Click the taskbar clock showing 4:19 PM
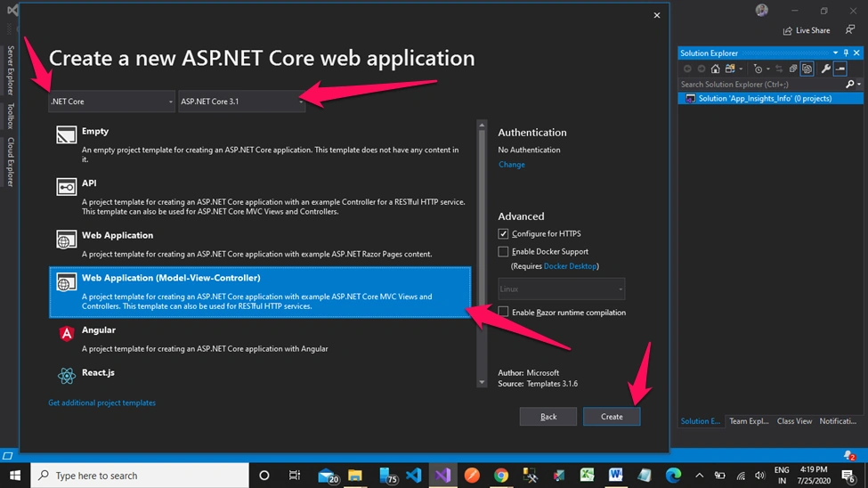The image size is (868, 488). pos(813,476)
